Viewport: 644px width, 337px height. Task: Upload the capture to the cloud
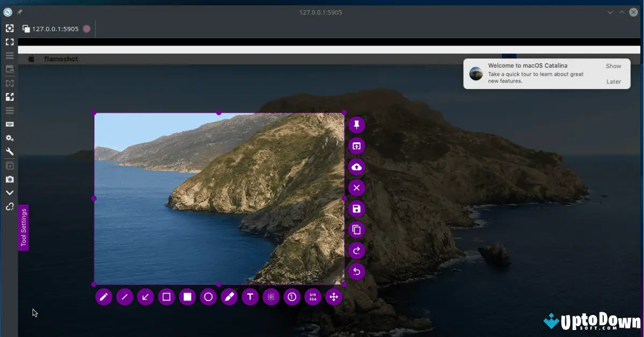click(356, 167)
